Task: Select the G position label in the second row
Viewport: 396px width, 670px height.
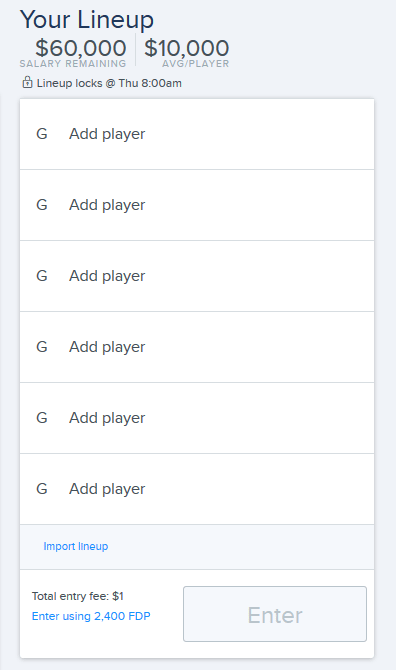Action: [x=42, y=205]
